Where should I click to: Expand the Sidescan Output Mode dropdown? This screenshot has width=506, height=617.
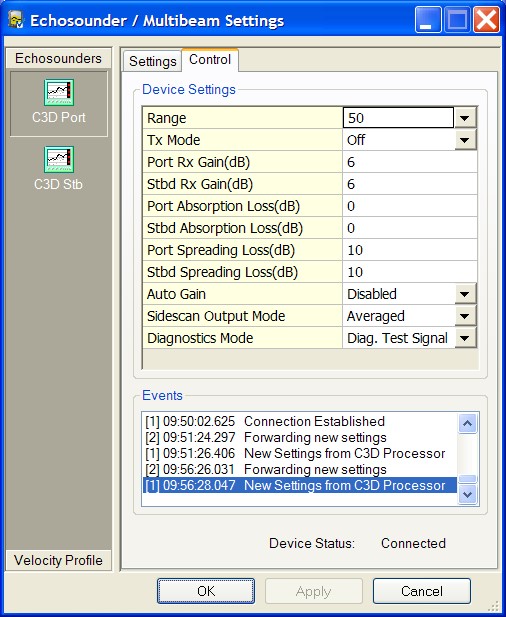[x=465, y=316]
